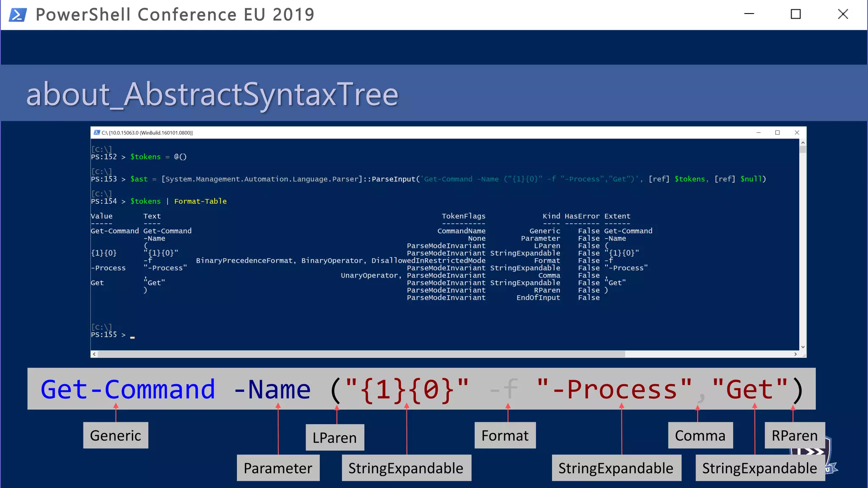Viewport: 868px width, 488px height.
Task: Click the TokenFlags column header
Action: click(x=464, y=216)
